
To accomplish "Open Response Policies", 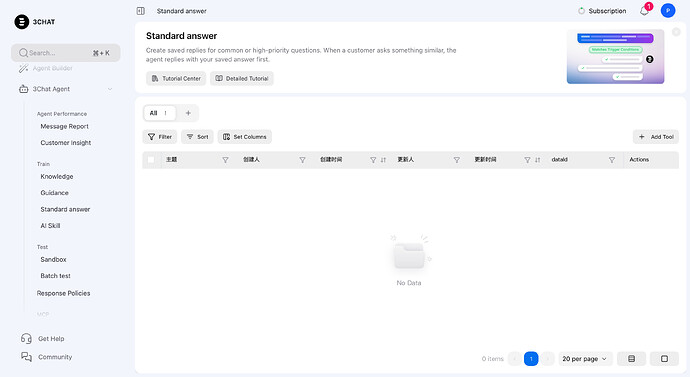I will pyautogui.click(x=63, y=293).
